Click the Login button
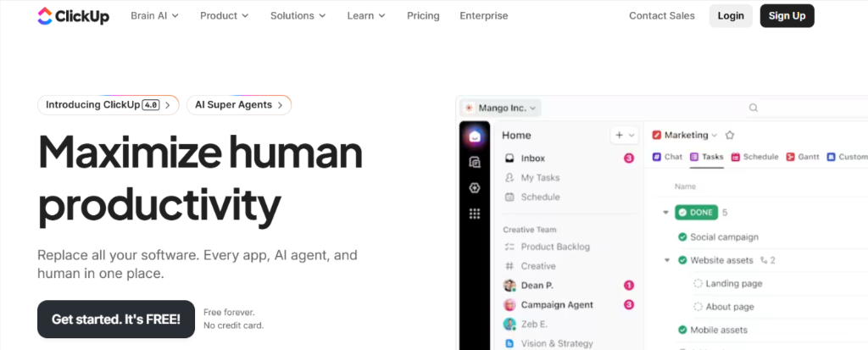Image resolution: width=868 pixels, height=350 pixels. (x=731, y=16)
